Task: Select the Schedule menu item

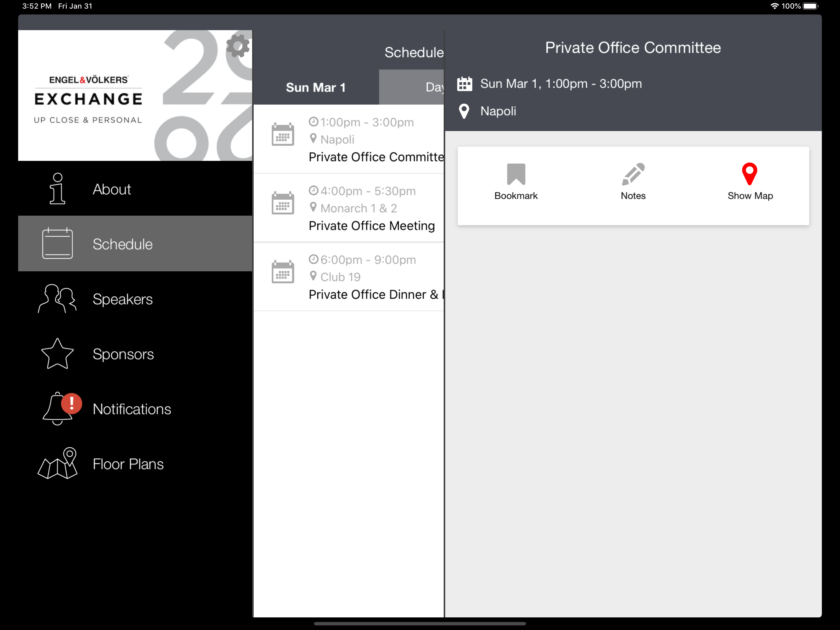Action: pos(135,244)
